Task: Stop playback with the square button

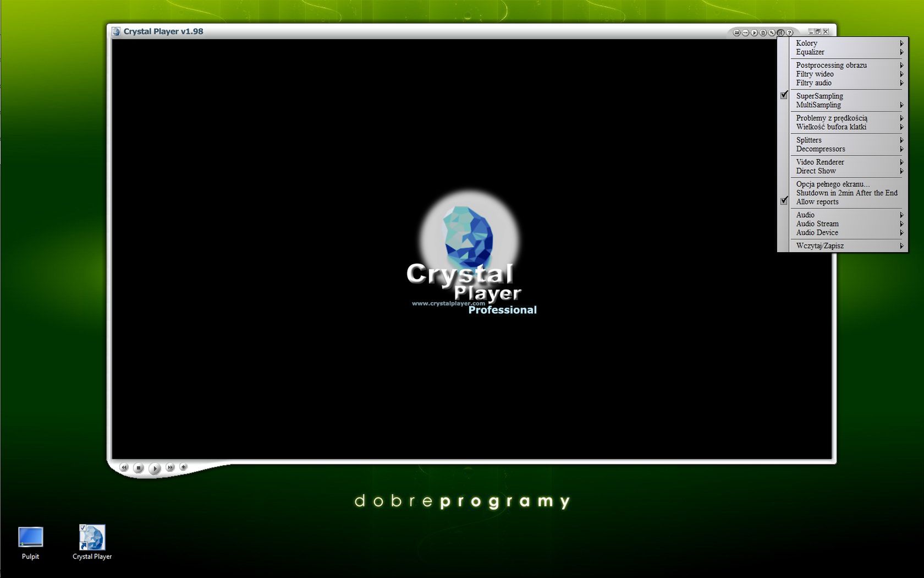Action: pyautogui.click(x=139, y=468)
